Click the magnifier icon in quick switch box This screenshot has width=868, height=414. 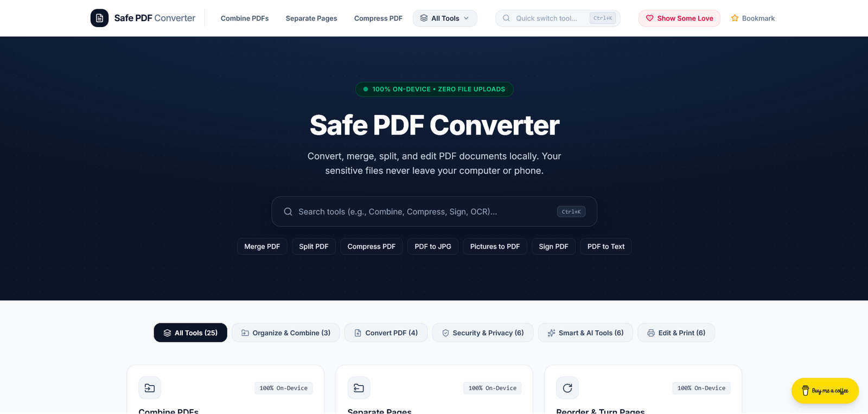click(x=506, y=18)
